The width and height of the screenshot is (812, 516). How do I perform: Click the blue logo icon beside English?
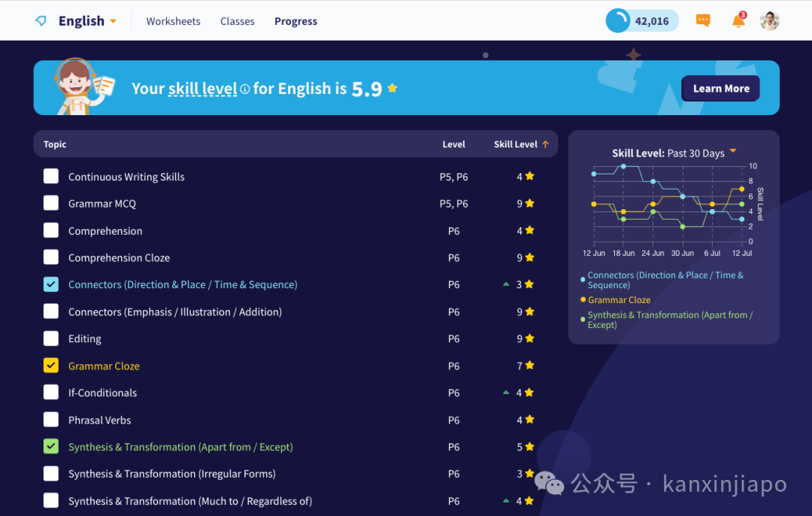41,21
